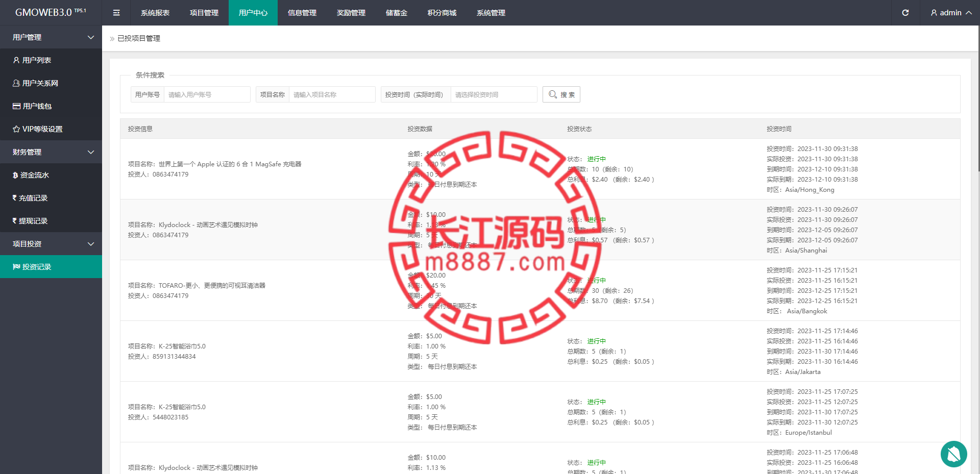Image resolution: width=980 pixels, height=474 pixels.
Task: Click the GMOWEB3.0 logo
Action: [x=51, y=12]
